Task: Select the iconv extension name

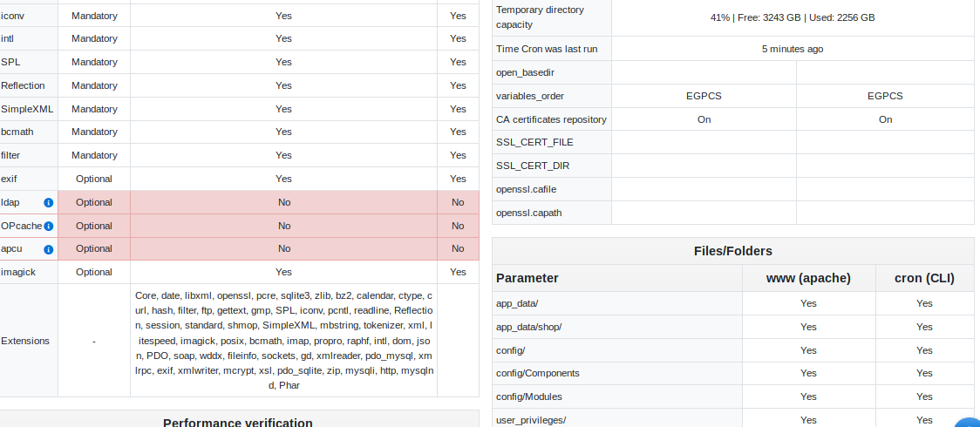Action: pyautogui.click(x=12, y=16)
